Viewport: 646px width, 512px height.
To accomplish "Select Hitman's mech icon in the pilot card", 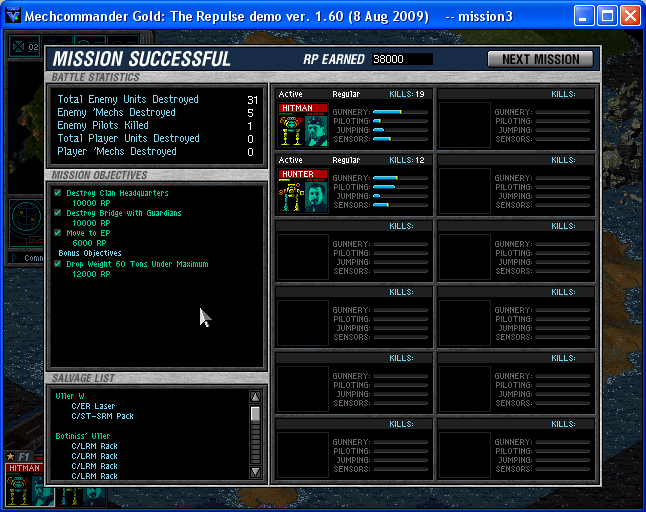I will [x=291, y=130].
